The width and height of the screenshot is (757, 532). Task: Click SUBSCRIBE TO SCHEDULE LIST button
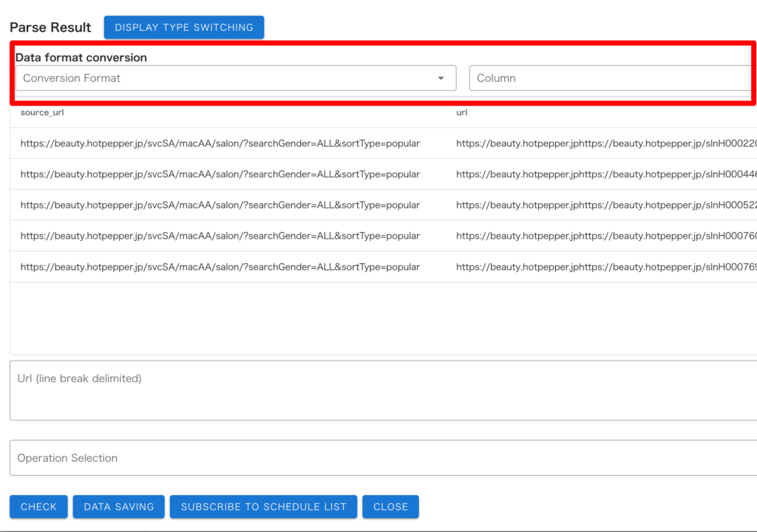(x=264, y=507)
